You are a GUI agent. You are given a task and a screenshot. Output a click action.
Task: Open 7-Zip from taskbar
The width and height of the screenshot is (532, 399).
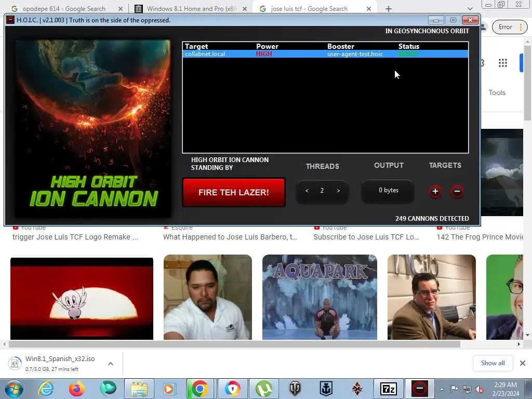click(x=388, y=389)
